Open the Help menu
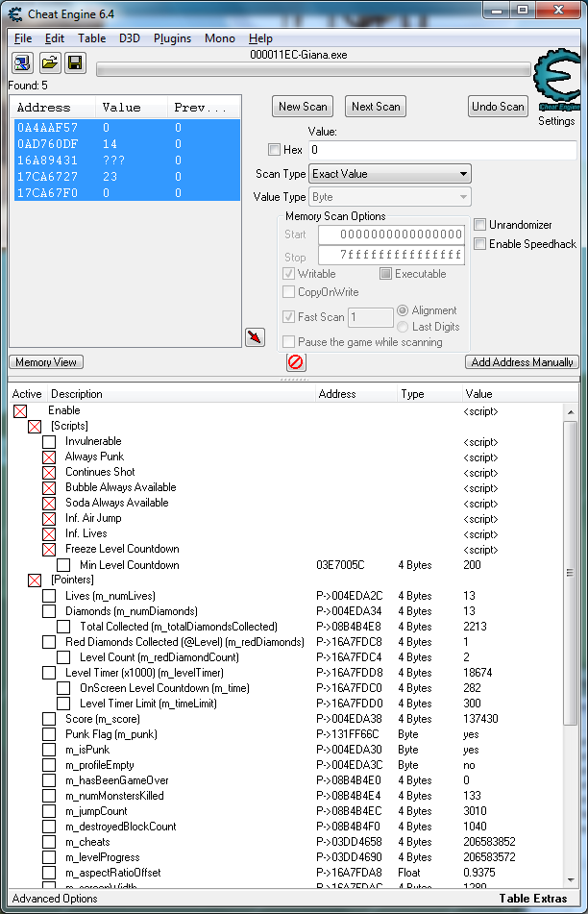The height and width of the screenshot is (914, 588). pos(260,38)
